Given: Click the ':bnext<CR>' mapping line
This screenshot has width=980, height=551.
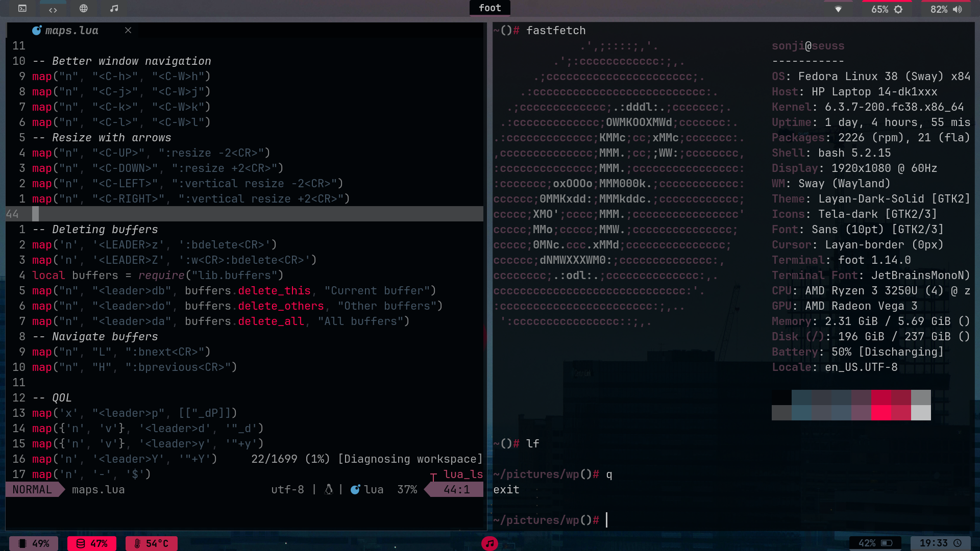Looking at the screenshot, I should coord(121,352).
